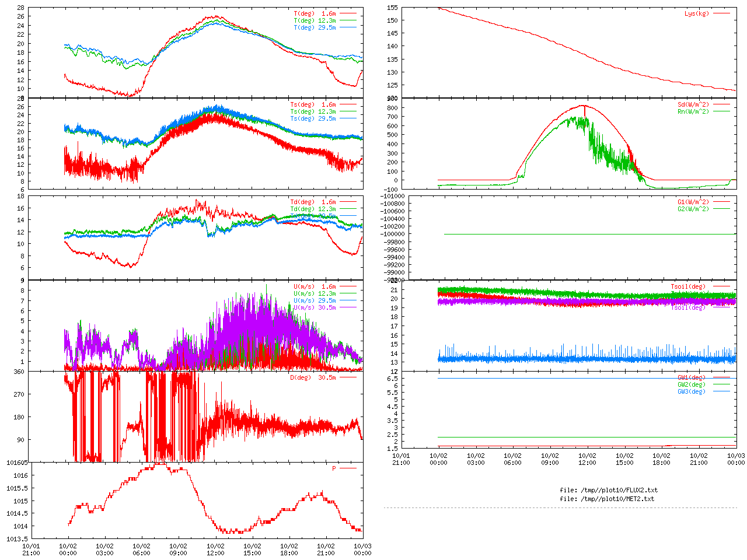The height and width of the screenshot is (560, 747).
Task: Select the 800 radiation axis value
Action: [x=392, y=108]
